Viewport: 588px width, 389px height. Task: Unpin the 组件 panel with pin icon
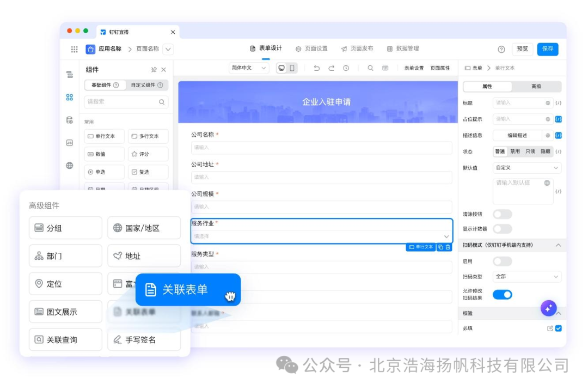[x=154, y=70]
